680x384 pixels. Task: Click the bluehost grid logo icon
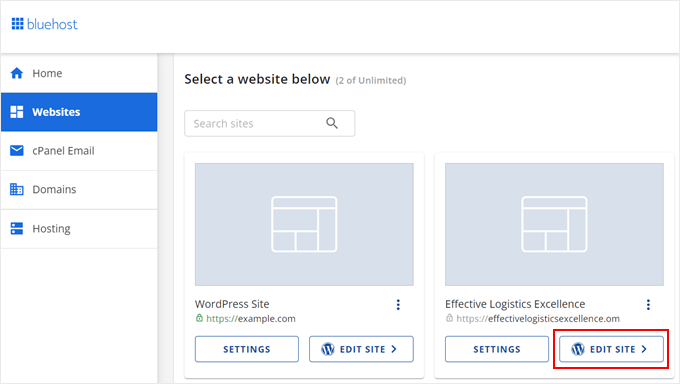click(17, 24)
